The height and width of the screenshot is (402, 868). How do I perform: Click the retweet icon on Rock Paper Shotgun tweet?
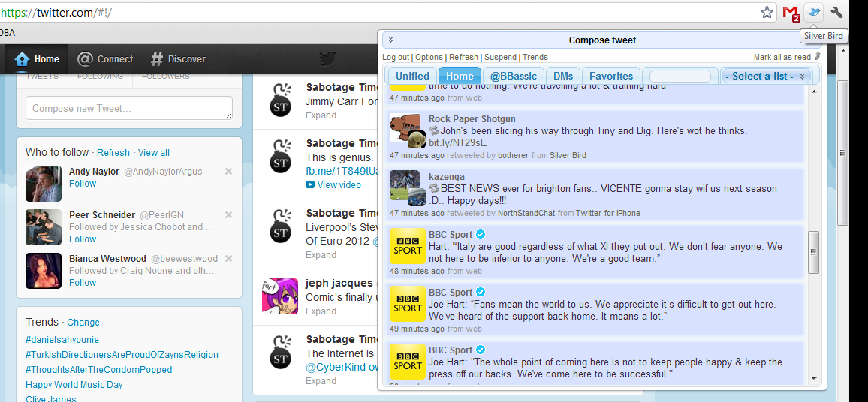(433, 131)
